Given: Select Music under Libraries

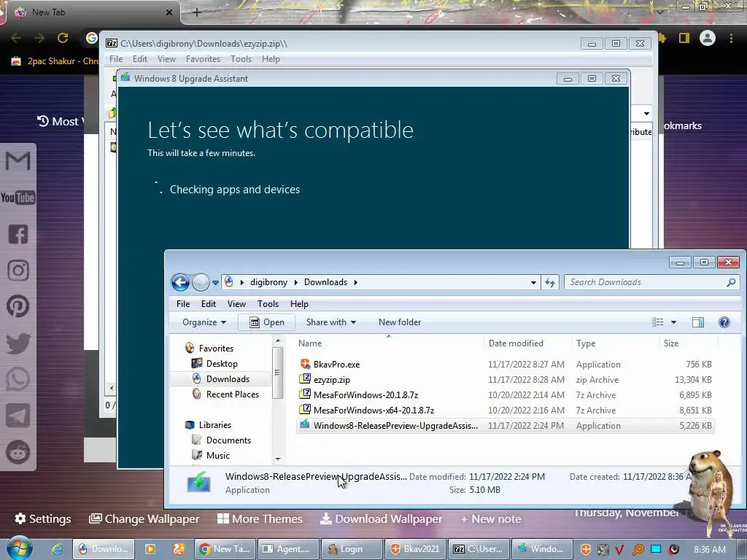Looking at the screenshot, I should tap(217, 455).
